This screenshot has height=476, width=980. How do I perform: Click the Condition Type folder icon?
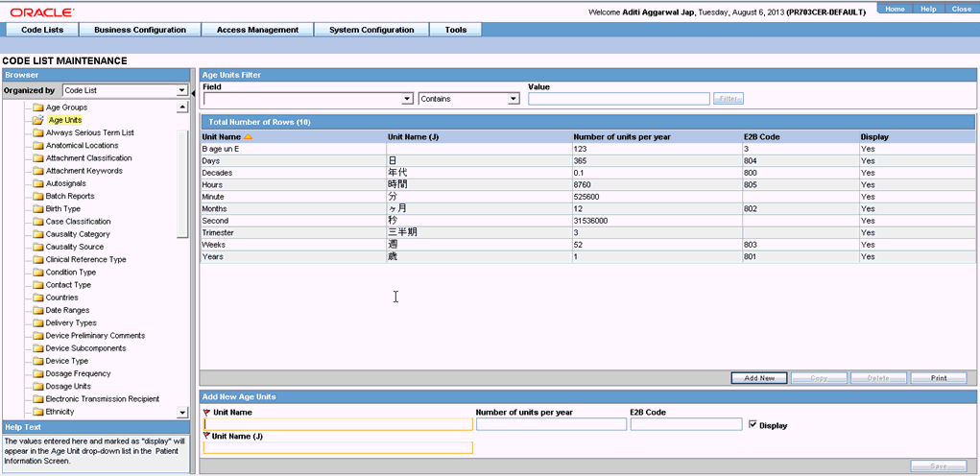point(37,273)
